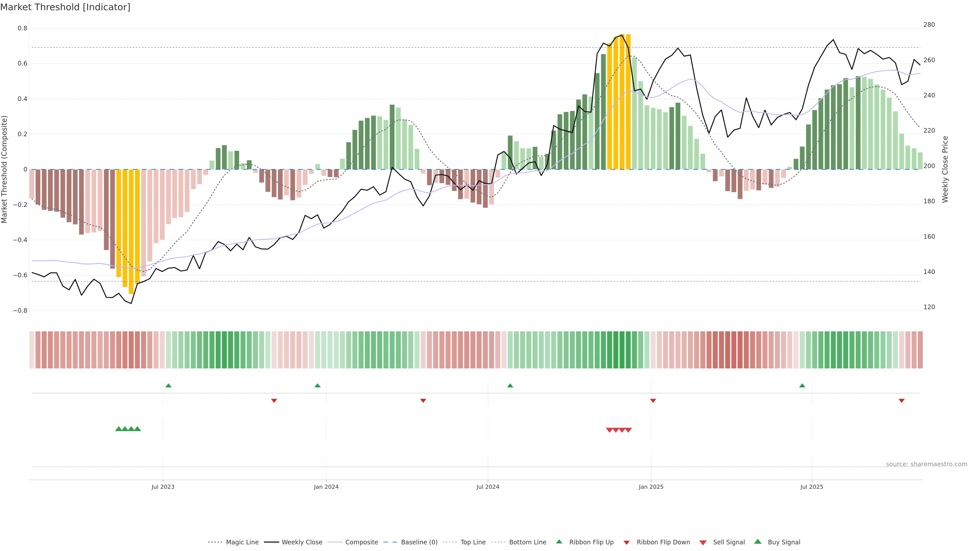Click the red flip-down marker at Jan 2025

pyautogui.click(x=653, y=400)
